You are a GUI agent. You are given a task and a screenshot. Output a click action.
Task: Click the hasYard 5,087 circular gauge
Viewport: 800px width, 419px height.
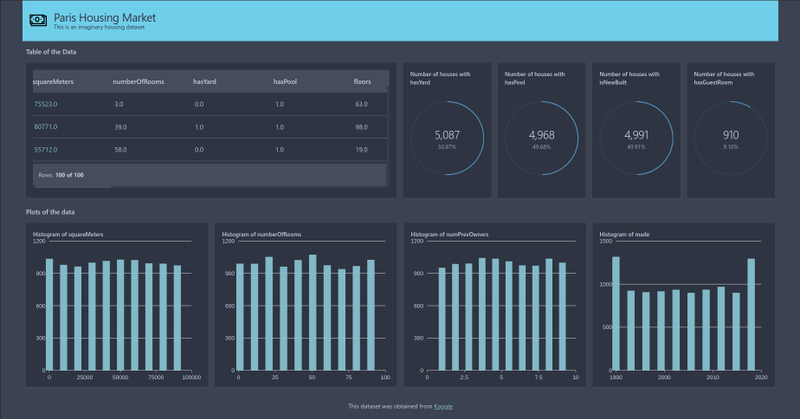point(447,138)
